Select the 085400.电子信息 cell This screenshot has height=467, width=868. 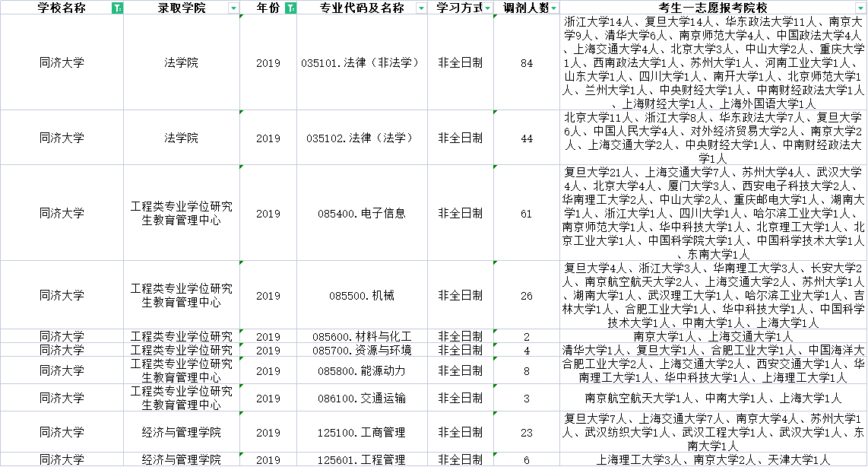(x=363, y=214)
